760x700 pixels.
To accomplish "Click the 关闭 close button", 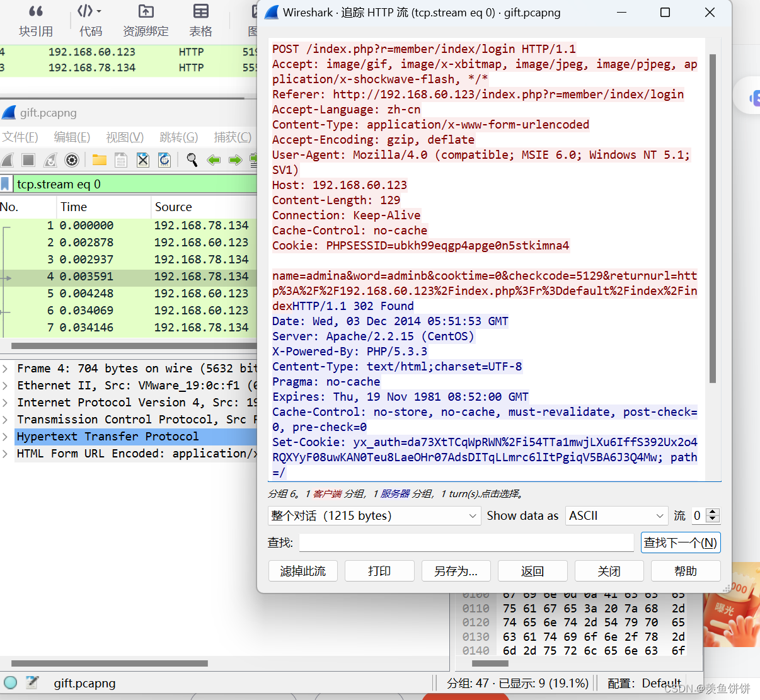I will coord(609,571).
